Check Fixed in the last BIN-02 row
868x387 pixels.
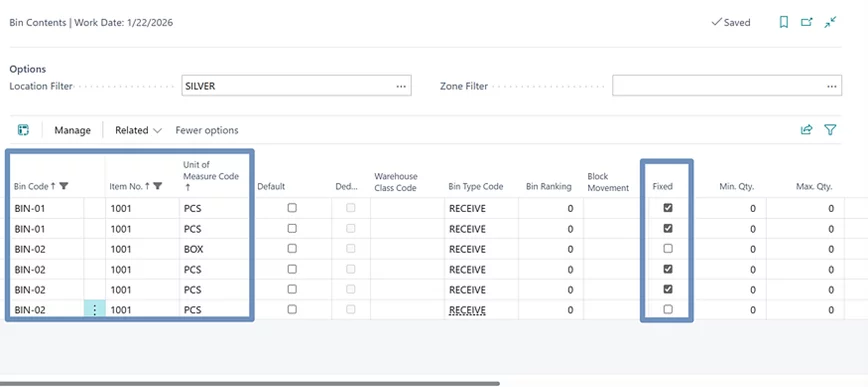pos(668,309)
